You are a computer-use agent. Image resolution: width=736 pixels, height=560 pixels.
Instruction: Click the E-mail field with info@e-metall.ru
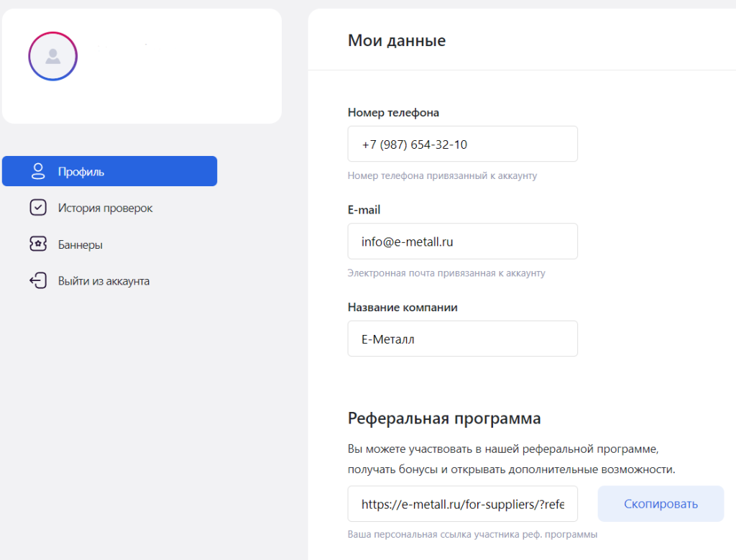click(x=462, y=242)
